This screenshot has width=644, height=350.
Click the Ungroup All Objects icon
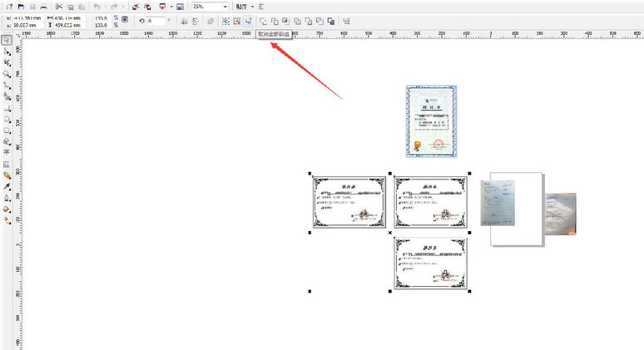click(x=248, y=20)
